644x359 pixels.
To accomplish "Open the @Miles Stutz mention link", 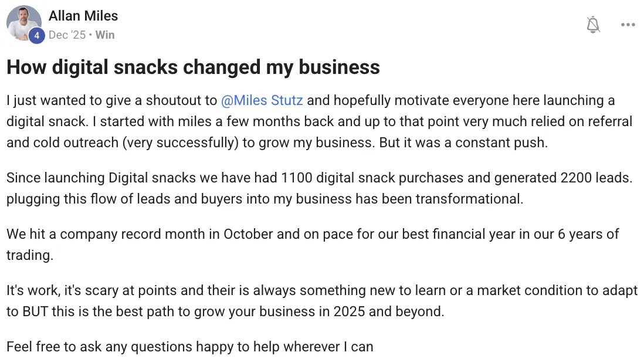I will click(x=262, y=100).
